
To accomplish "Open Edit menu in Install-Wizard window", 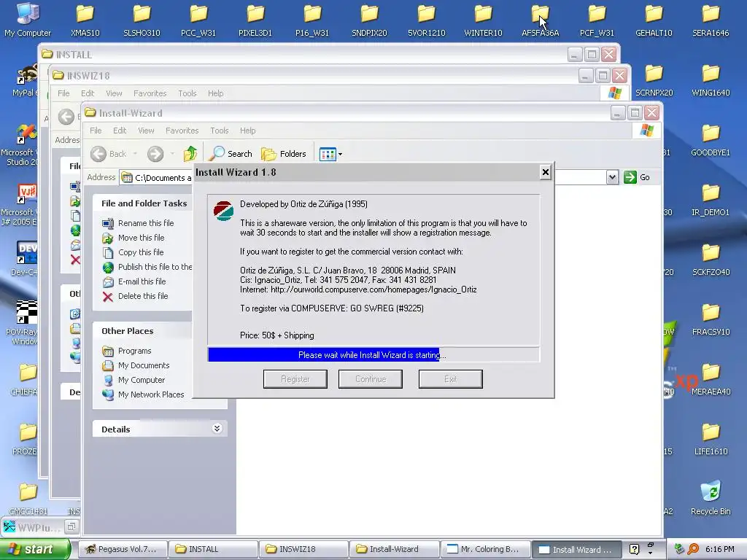I will tap(120, 131).
